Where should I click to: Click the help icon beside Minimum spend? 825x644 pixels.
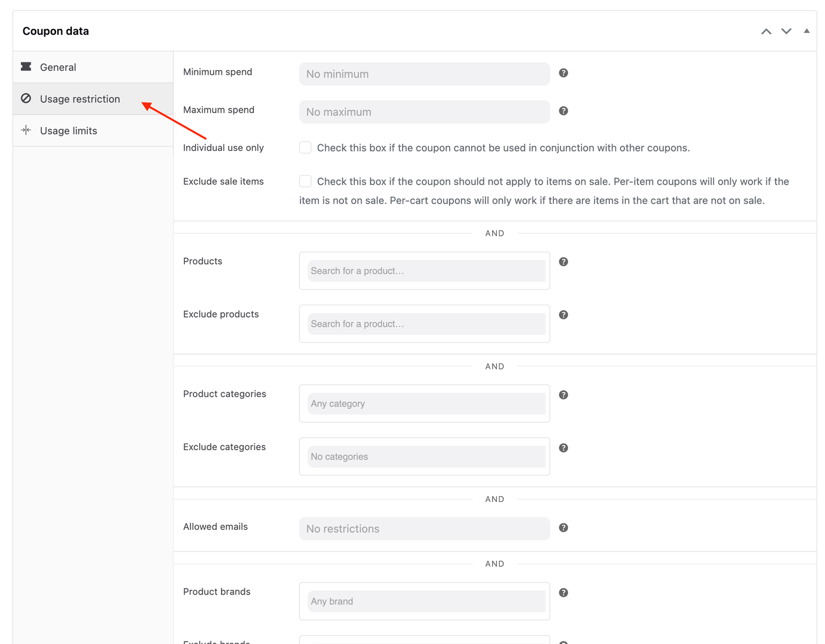click(x=563, y=73)
